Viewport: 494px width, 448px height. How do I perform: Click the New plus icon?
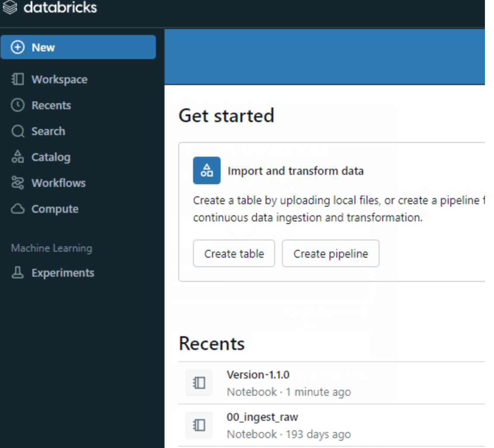pos(17,47)
